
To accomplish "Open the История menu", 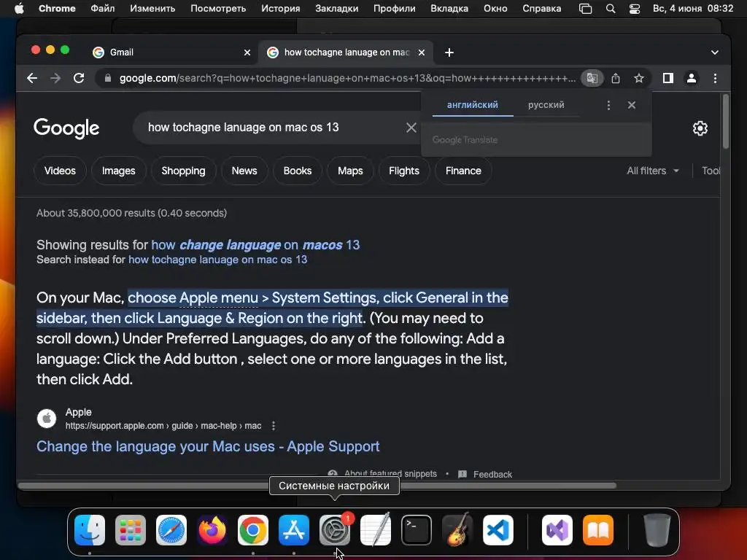I will click(281, 9).
